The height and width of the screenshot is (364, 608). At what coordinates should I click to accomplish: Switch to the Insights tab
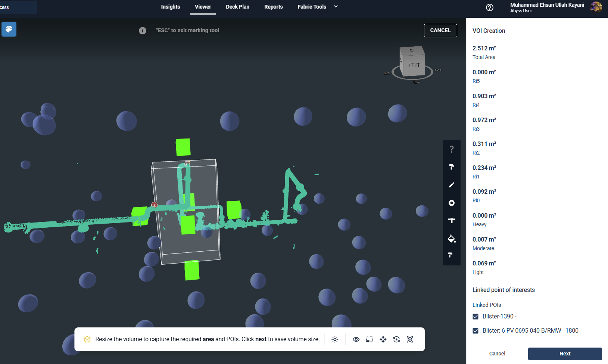click(170, 7)
